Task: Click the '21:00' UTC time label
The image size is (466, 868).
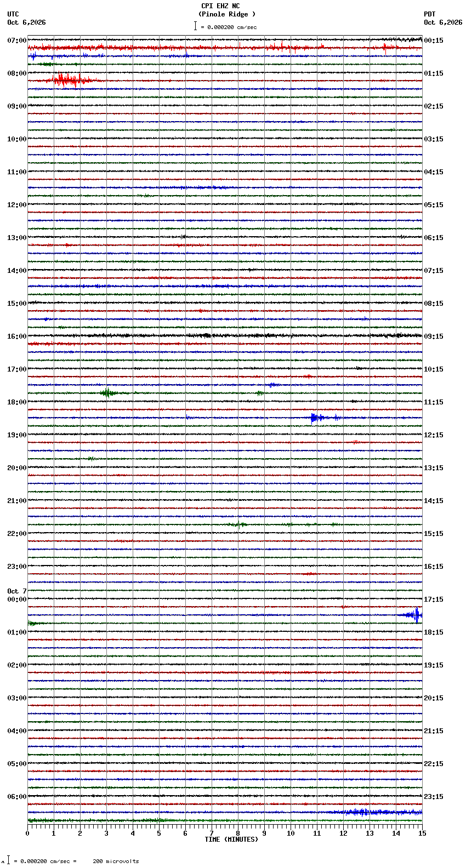Action: [17, 501]
